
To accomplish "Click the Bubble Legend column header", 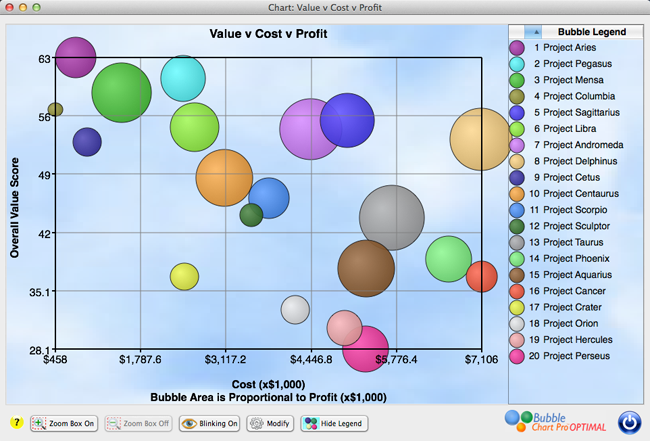I will coord(591,31).
